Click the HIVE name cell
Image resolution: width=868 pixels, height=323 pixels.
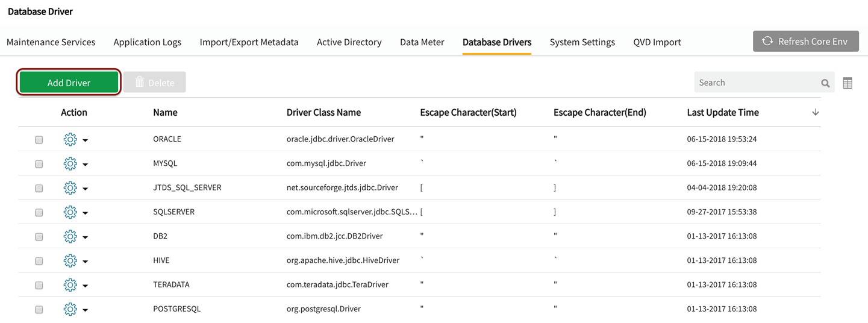[161, 260]
